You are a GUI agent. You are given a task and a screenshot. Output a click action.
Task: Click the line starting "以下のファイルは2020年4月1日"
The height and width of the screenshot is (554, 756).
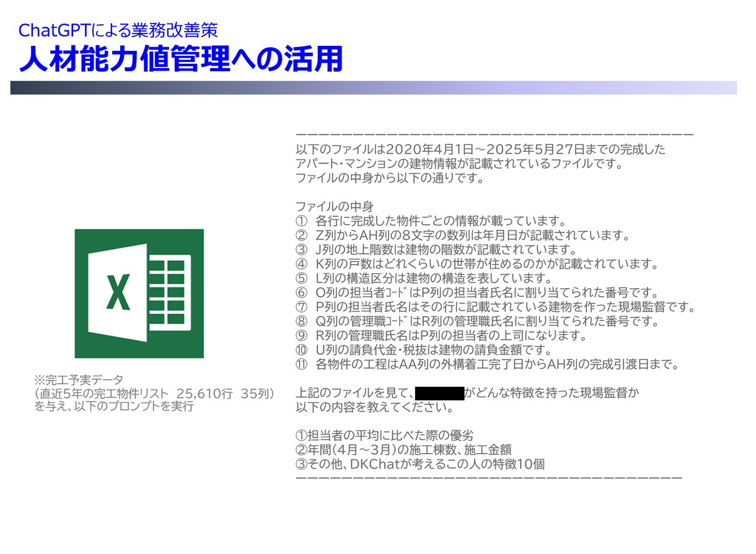click(481, 149)
